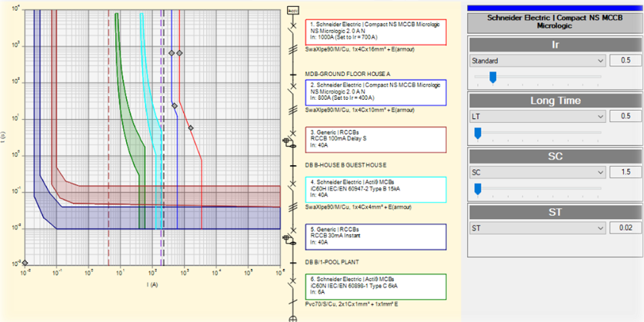
Task: Click the Long Time value field showing 0.5
Action: 625,117
